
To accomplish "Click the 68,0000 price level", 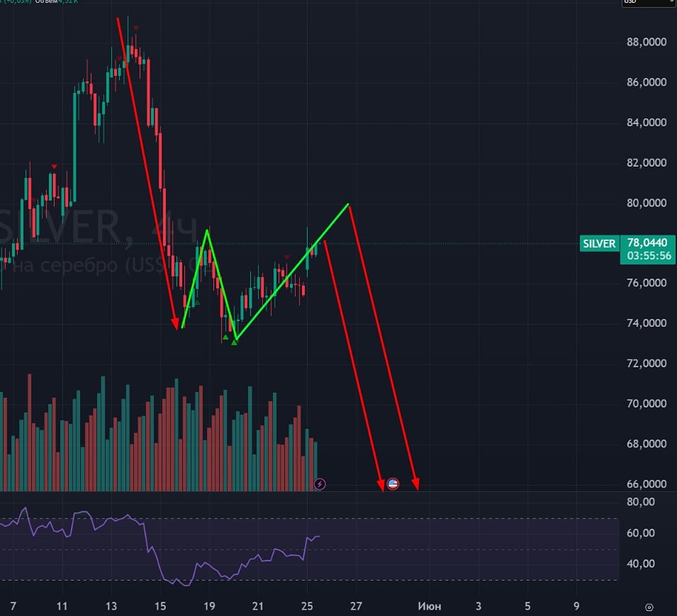I will (647, 444).
